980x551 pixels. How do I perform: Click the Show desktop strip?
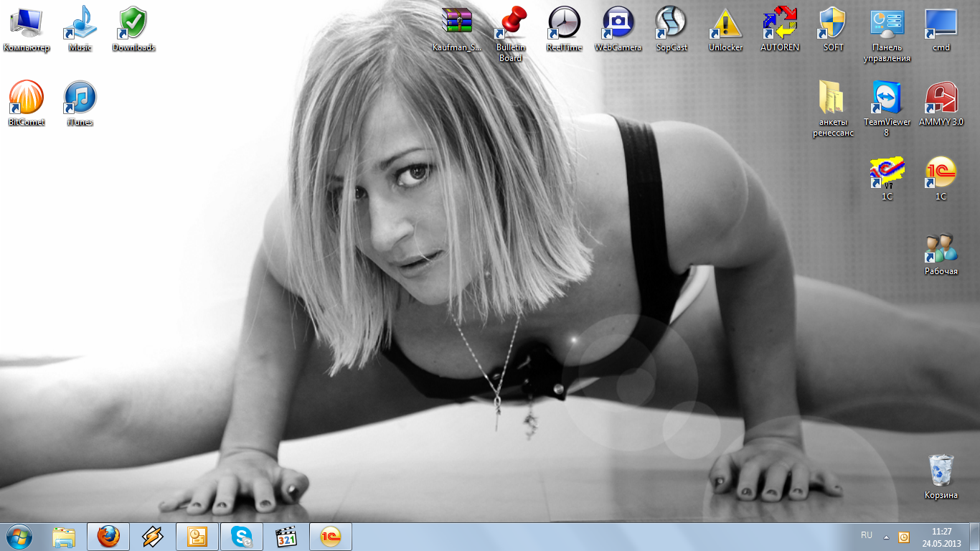(974, 537)
